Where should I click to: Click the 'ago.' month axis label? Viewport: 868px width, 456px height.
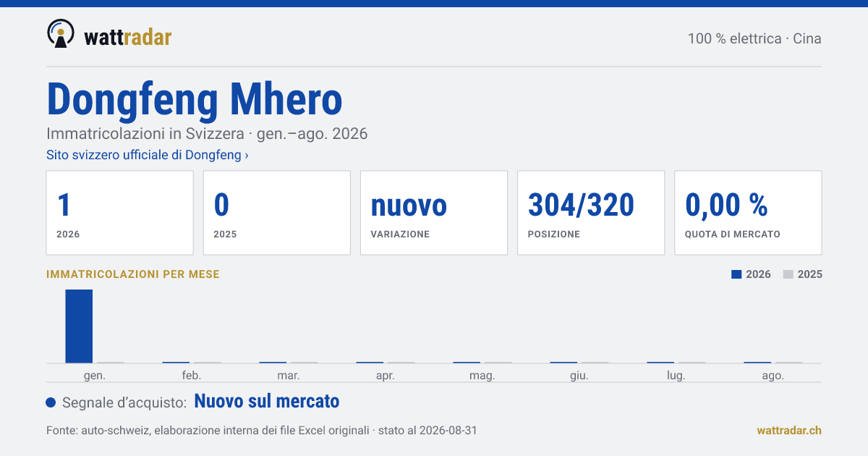click(x=773, y=376)
